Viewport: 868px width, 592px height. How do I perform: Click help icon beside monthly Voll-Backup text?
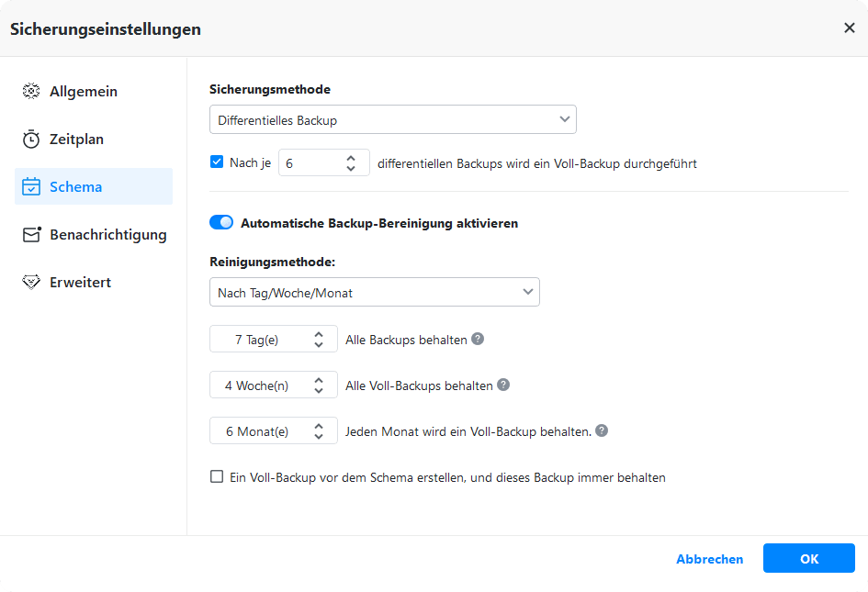point(602,430)
